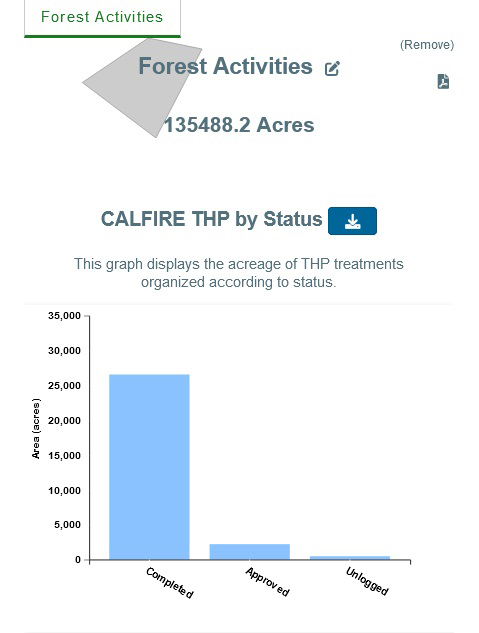Click the CALFIRE THP by Status heading
The width and height of the screenshot is (479, 633).
[x=211, y=219]
